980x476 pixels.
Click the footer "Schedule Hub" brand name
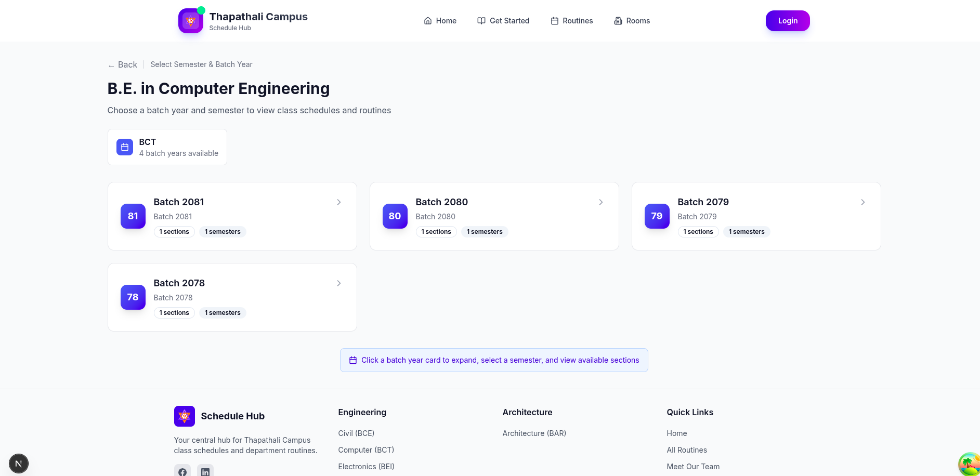coord(233,416)
